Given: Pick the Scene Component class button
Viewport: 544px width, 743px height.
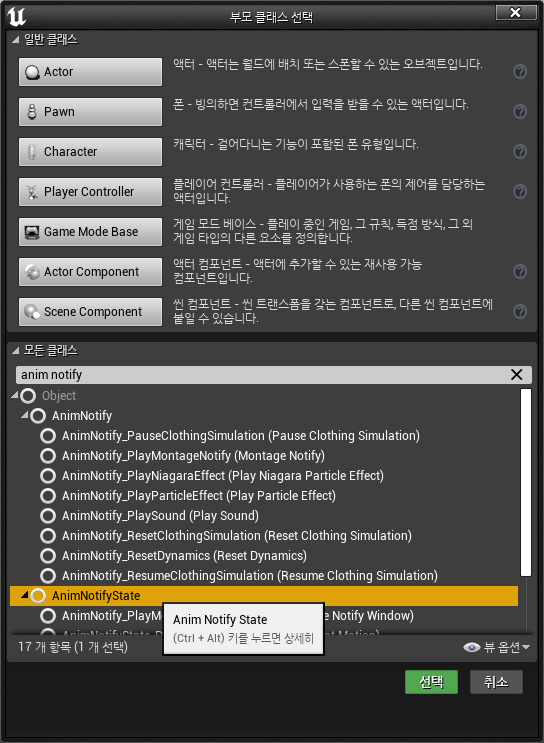Looking at the screenshot, I should click(91, 312).
